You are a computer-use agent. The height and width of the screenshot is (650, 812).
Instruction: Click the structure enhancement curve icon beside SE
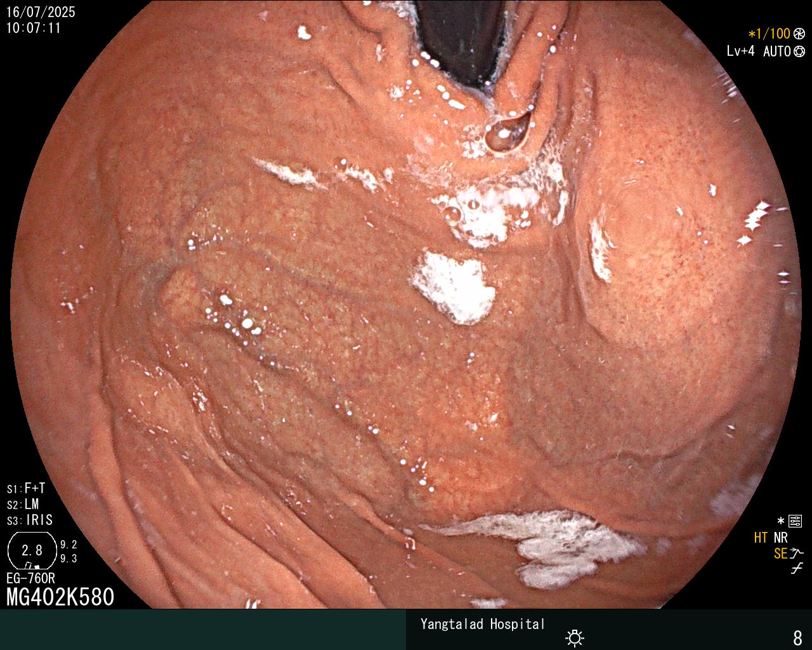tap(797, 554)
